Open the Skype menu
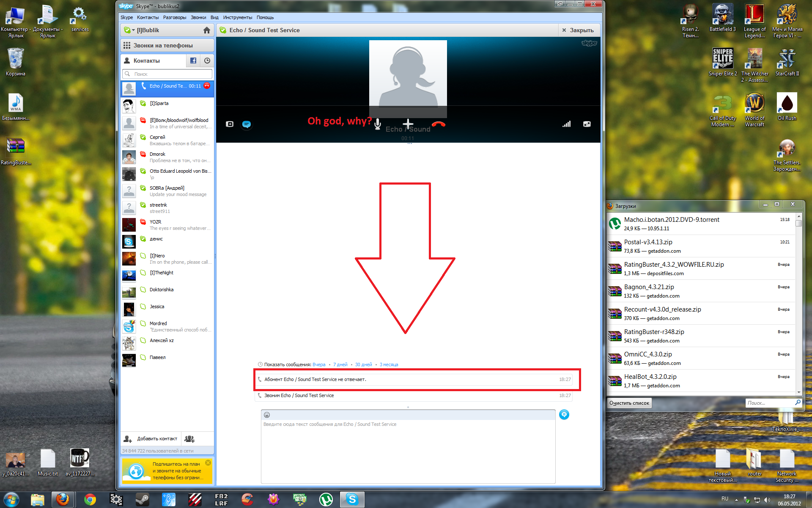This screenshot has height=508, width=812. point(126,17)
